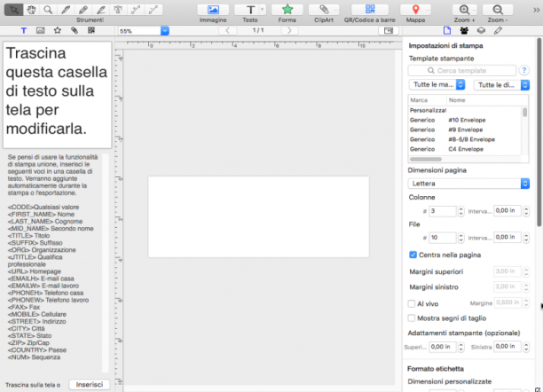This screenshot has width=543, height=392.
Task: Insert a QR/Codice a barre
Action: point(370,10)
